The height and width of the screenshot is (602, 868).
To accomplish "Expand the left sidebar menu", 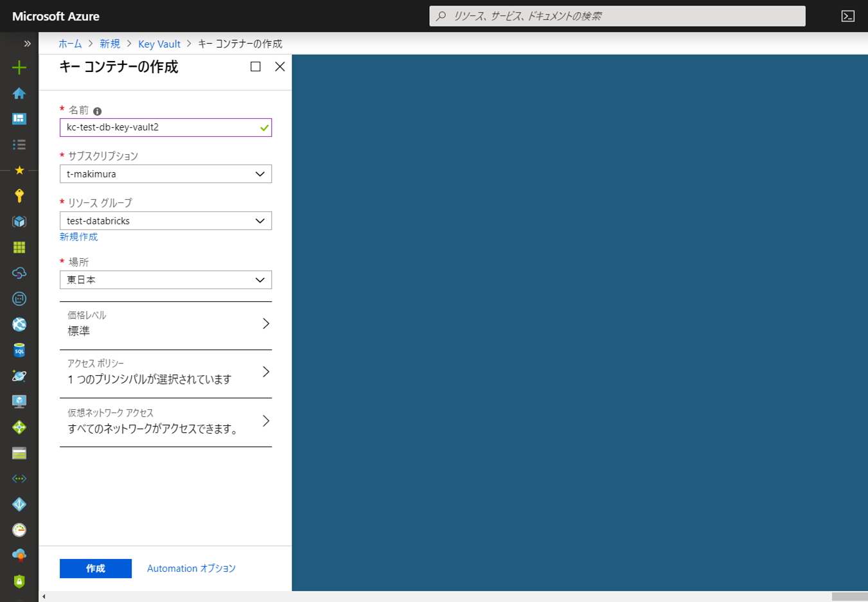I will (x=27, y=44).
